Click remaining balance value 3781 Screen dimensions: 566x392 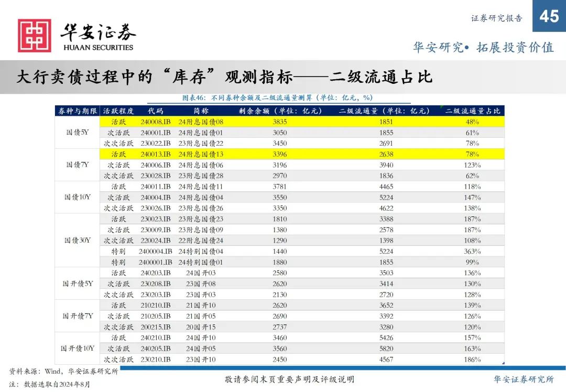tap(280, 187)
